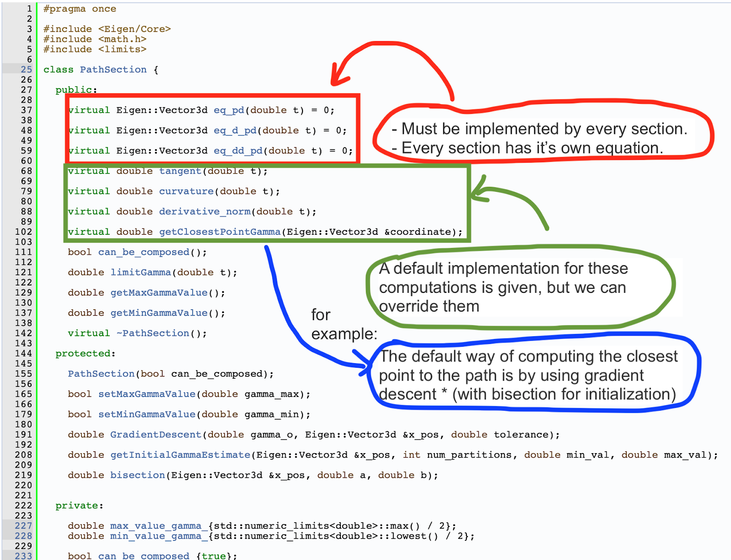Viewport: 731px width, 560px height.
Task: Click line number 102 in the gutter
Action: 23,232
